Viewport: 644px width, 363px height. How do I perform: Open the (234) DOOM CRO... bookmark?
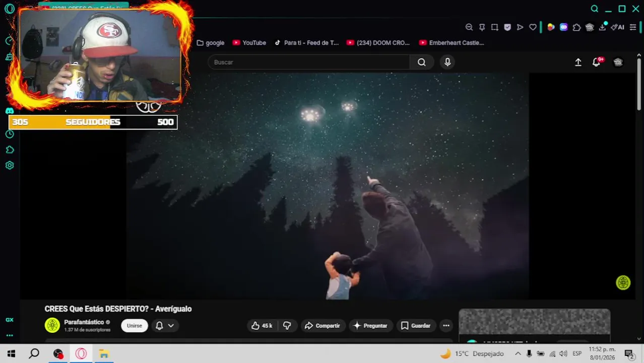coord(378,43)
